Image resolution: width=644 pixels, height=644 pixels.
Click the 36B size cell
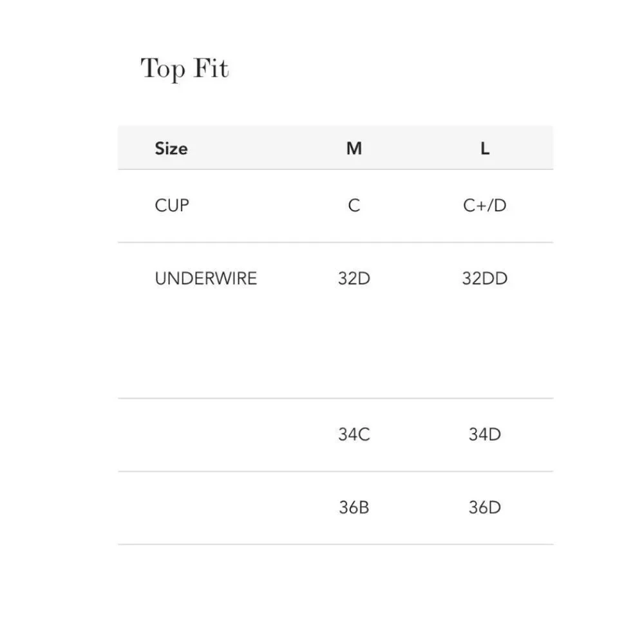coord(354,507)
